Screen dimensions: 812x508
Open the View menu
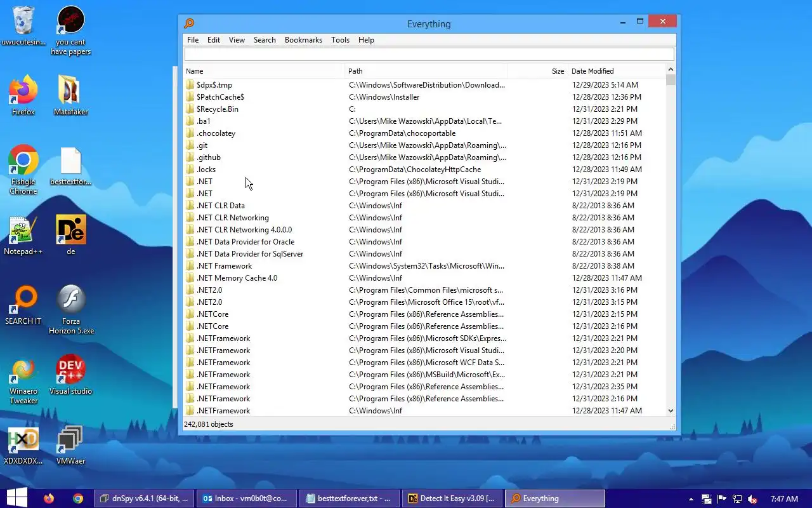pos(237,39)
